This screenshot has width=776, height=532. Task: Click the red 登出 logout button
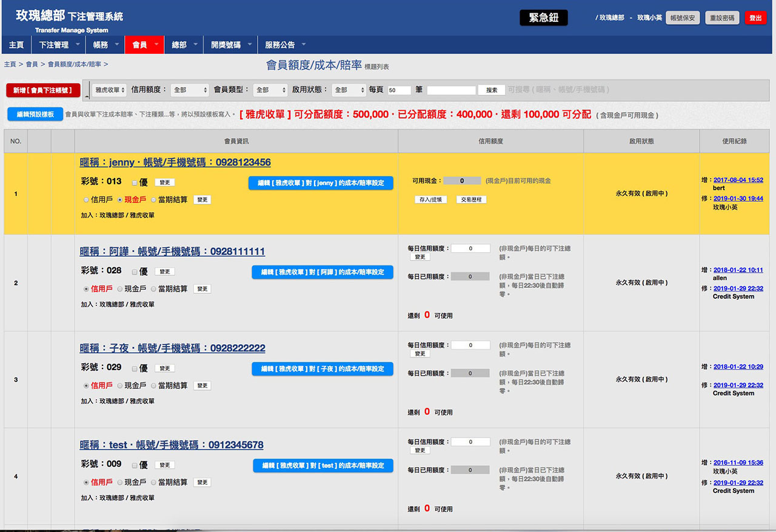click(x=755, y=18)
